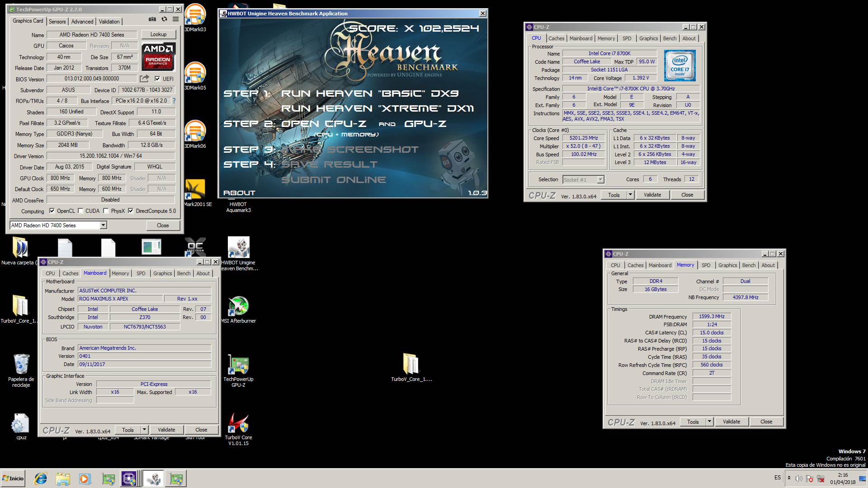This screenshot has width=868, height=488.
Task: Click the Tools button in CPU-Z Memory window
Action: click(693, 422)
